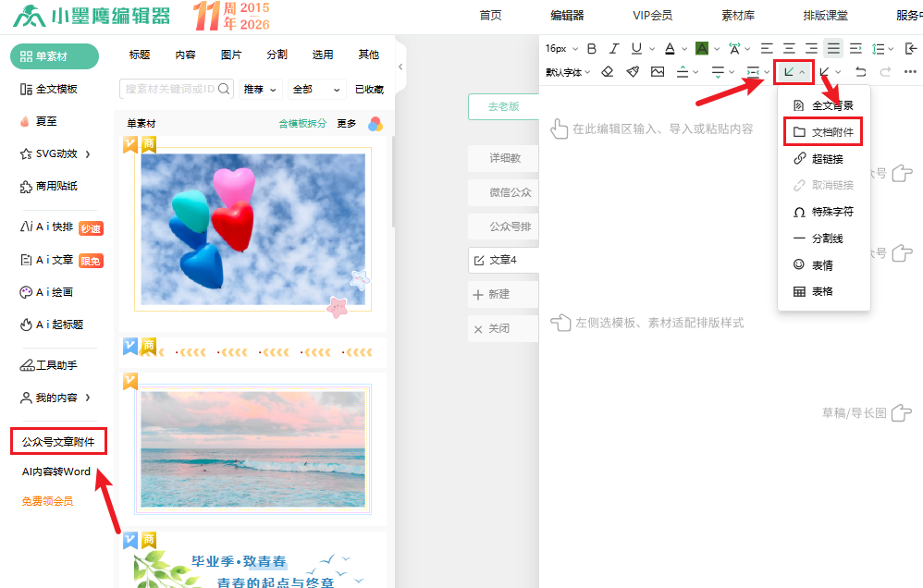923x588 pixels.
Task: Click the letter spacing icon
Action: [734, 48]
